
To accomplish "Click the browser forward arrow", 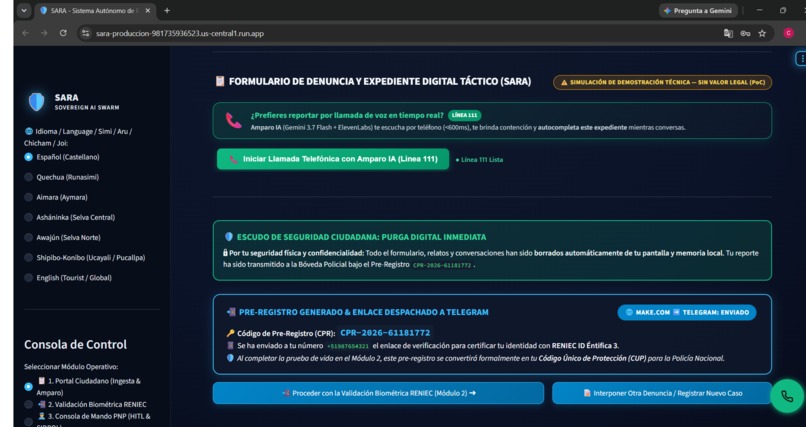I will [x=44, y=33].
